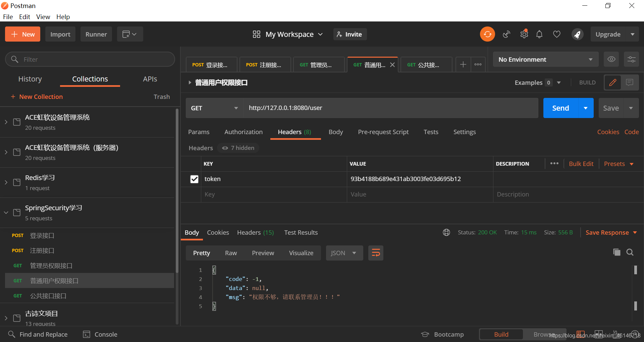Open the Code link
This screenshot has height=342, width=644.
(631, 132)
